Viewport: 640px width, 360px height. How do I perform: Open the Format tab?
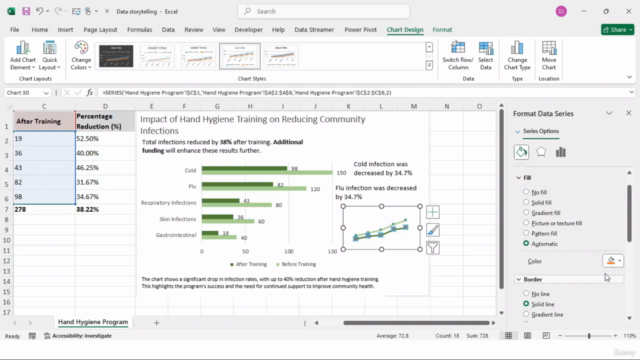click(x=442, y=30)
